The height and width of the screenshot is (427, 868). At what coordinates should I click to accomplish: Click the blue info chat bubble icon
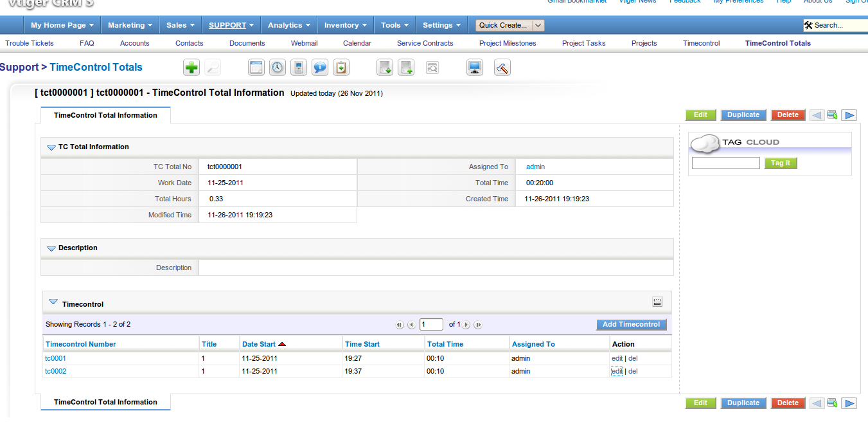pyautogui.click(x=320, y=68)
